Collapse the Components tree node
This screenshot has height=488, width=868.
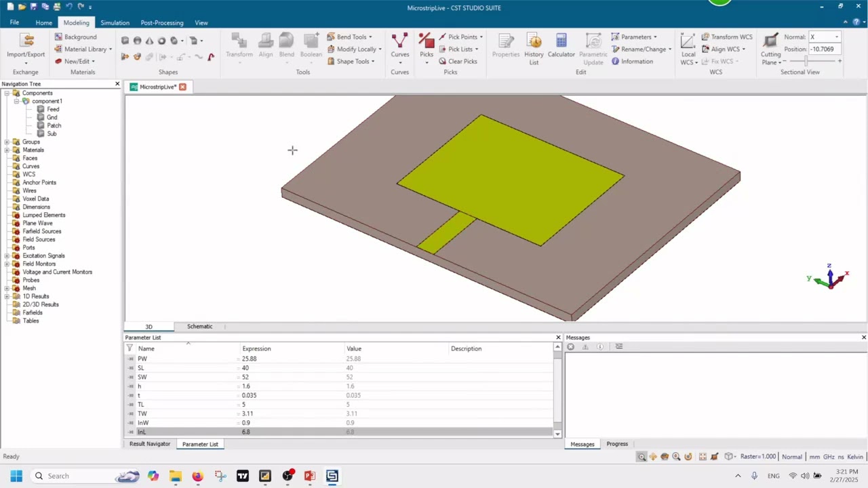(7, 93)
